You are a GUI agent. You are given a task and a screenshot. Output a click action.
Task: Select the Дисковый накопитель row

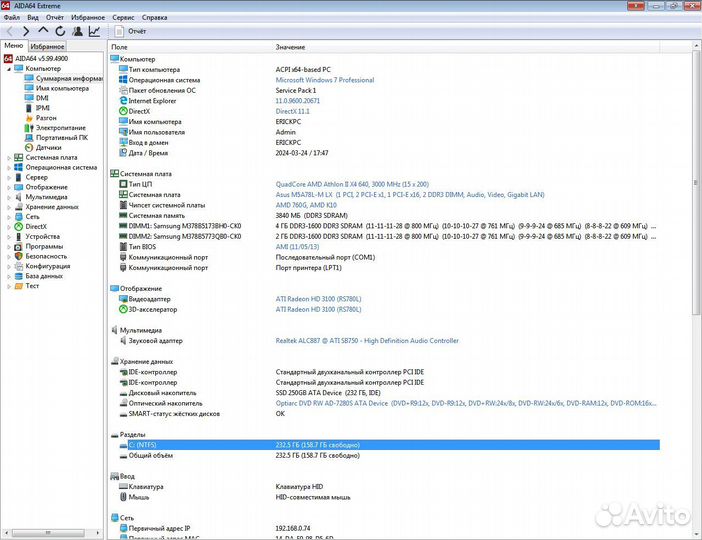[389, 393]
